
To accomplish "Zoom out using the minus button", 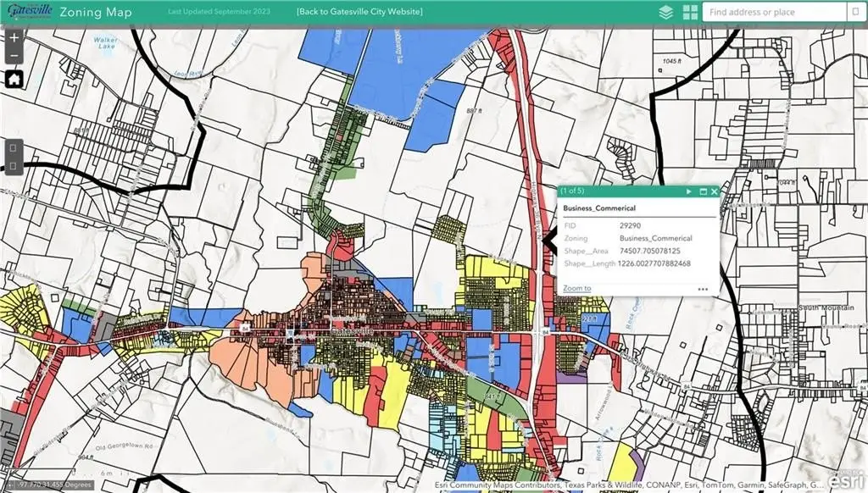I will pos(14,56).
